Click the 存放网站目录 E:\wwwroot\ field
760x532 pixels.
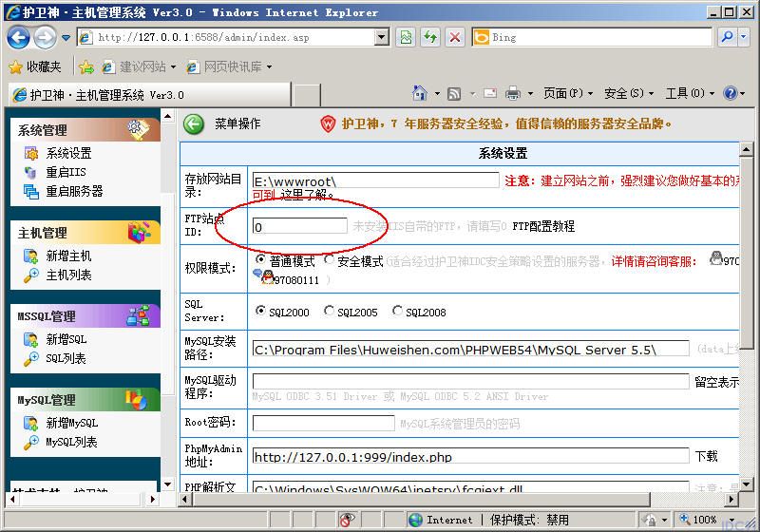click(x=375, y=180)
